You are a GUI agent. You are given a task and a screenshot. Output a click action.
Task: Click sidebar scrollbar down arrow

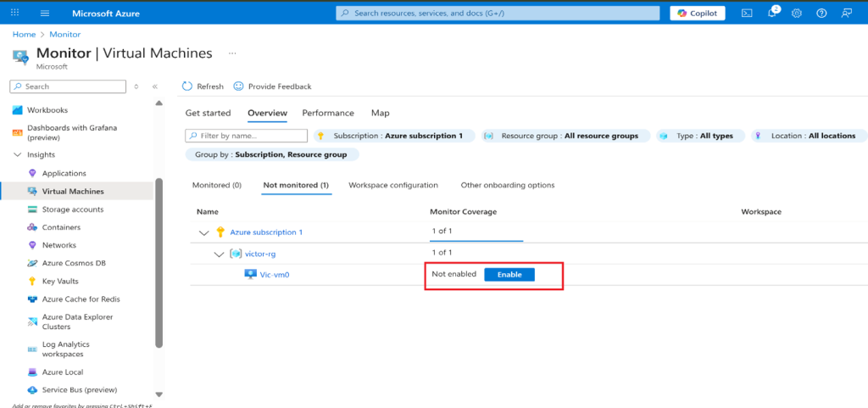click(159, 394)
